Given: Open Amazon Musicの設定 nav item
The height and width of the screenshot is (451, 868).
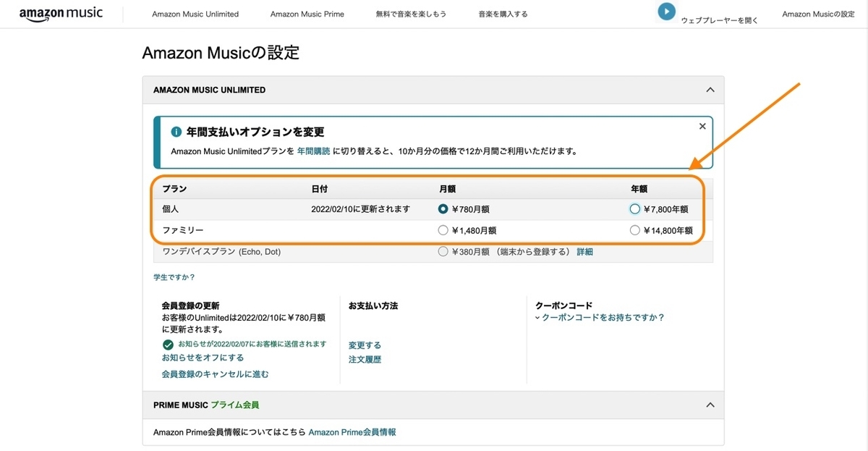Looking at the screenshot, I should [819, 14].
